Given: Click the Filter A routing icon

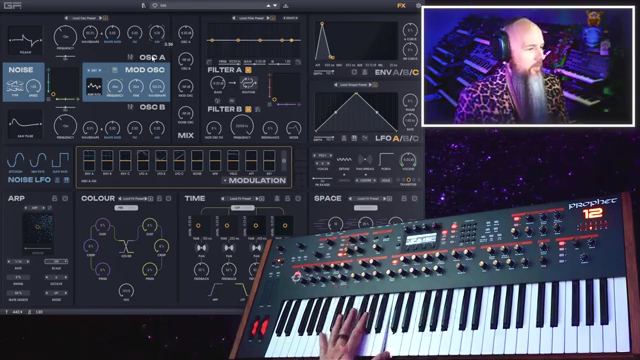Looking at the screenshot, I should pyautogui.click(x=248, y=83).
